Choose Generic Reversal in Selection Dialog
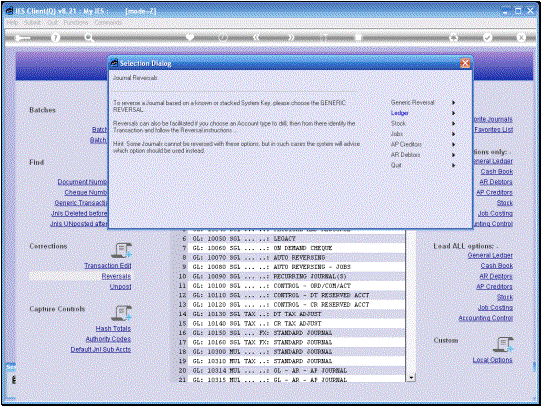Viewport: 541px width, 406px height. pyautogui.click(x=412, y=102)
